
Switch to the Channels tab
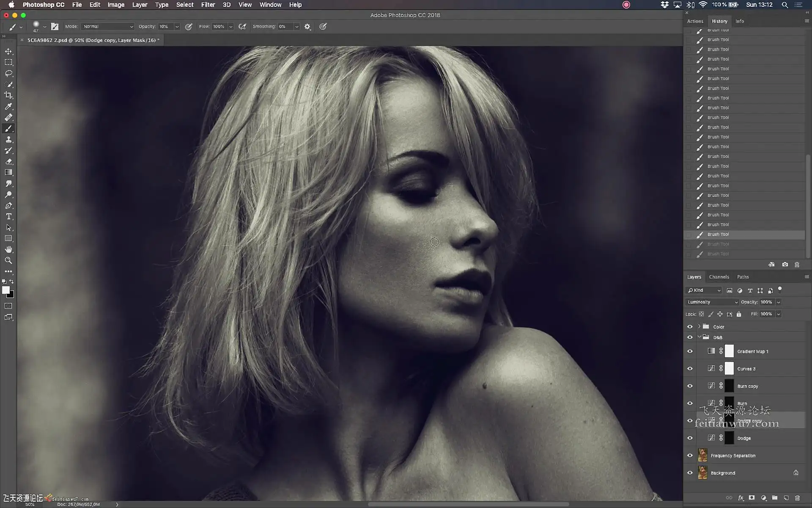coord(719,277)
